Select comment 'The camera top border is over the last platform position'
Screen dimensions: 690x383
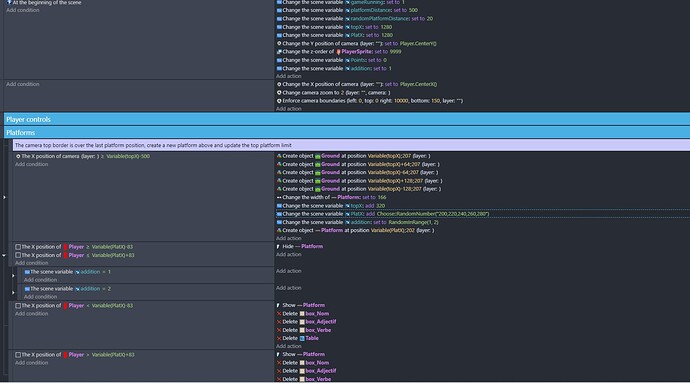(351, 145)
